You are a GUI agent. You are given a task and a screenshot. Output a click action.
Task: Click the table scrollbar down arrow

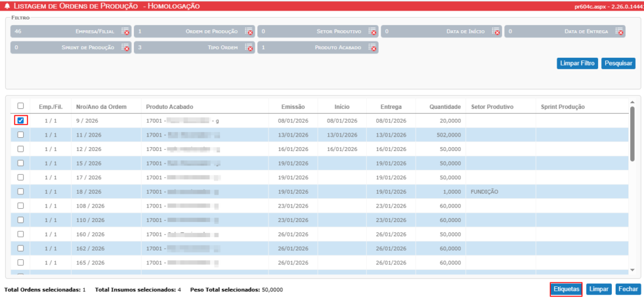click(x=632, y=269)
